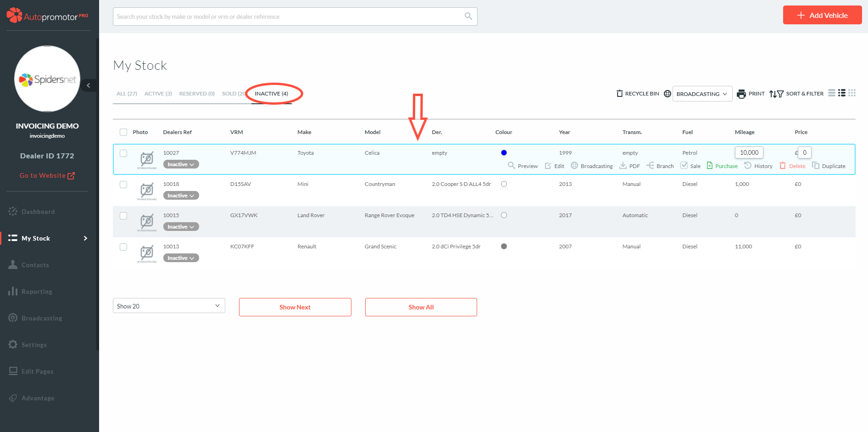Open Sort & Filter options
Viewport: 868px width, 432px height.
click(796, 94)
